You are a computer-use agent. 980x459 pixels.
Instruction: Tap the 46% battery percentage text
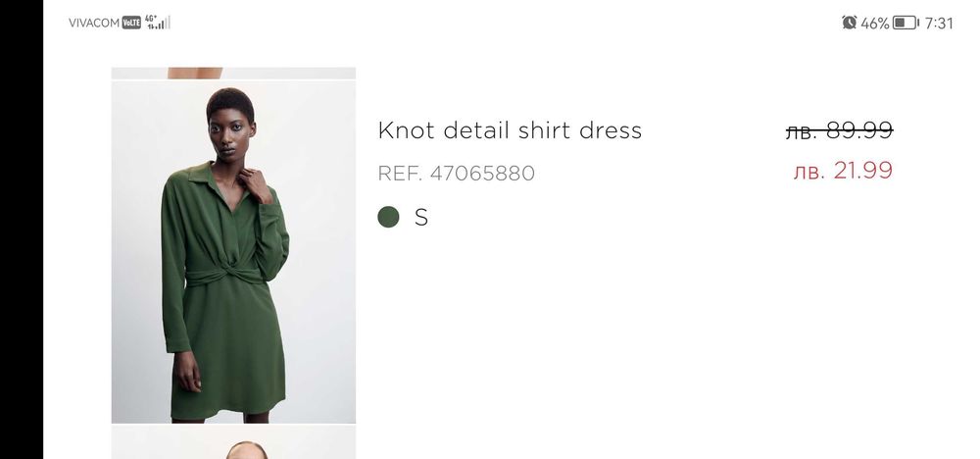[874, 24]
